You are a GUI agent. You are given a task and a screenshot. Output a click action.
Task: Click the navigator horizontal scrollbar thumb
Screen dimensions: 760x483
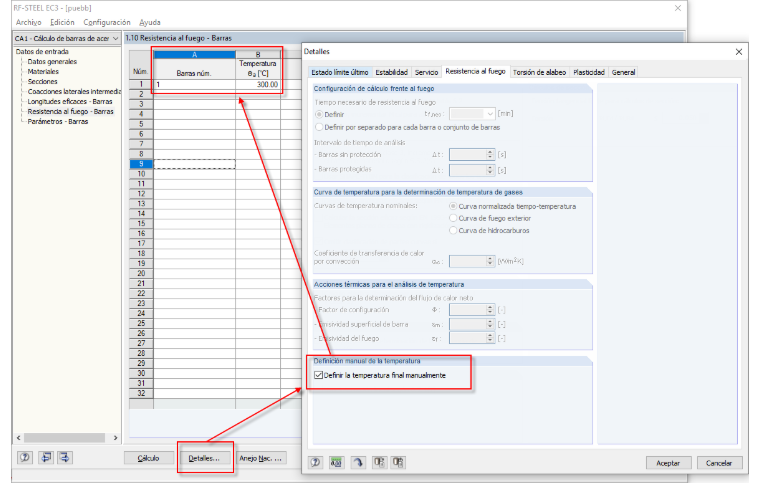click(64, 438)
